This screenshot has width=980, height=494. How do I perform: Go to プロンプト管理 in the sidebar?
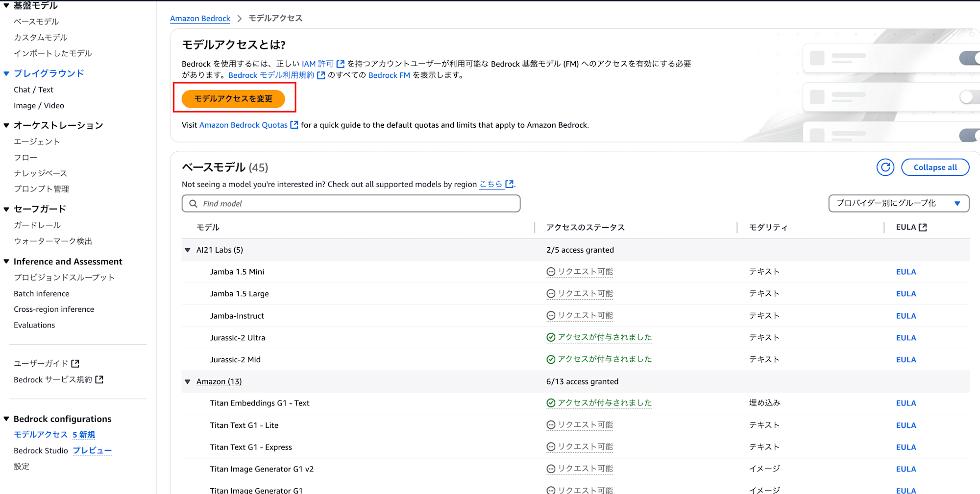click(41, 189)
